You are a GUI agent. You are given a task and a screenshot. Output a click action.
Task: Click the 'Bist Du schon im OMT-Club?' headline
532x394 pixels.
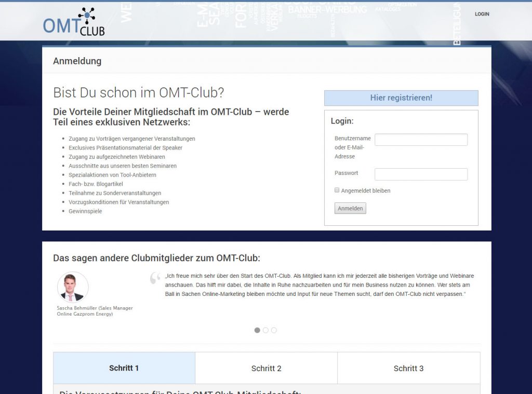139,93
